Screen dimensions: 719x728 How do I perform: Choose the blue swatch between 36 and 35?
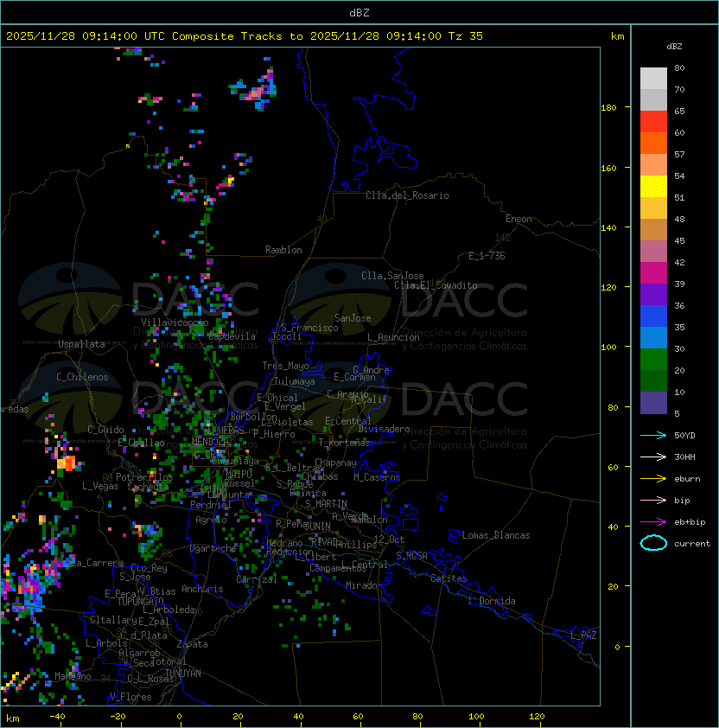coord(653,316)
